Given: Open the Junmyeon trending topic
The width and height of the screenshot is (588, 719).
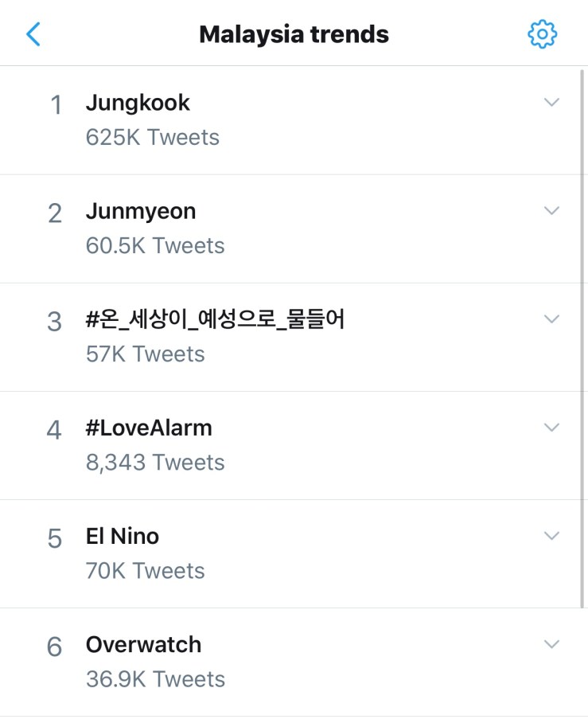Looking at the screenshot, I should [141, 211].
